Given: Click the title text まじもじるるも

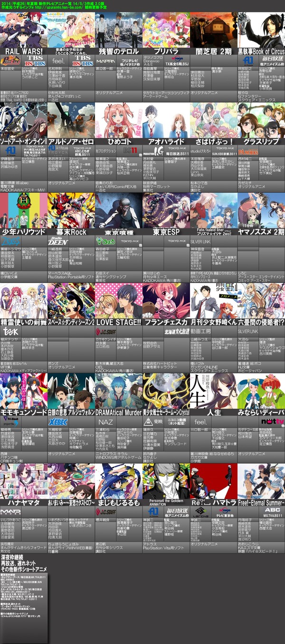Looking at the screenshot, I should click(119, 502).
